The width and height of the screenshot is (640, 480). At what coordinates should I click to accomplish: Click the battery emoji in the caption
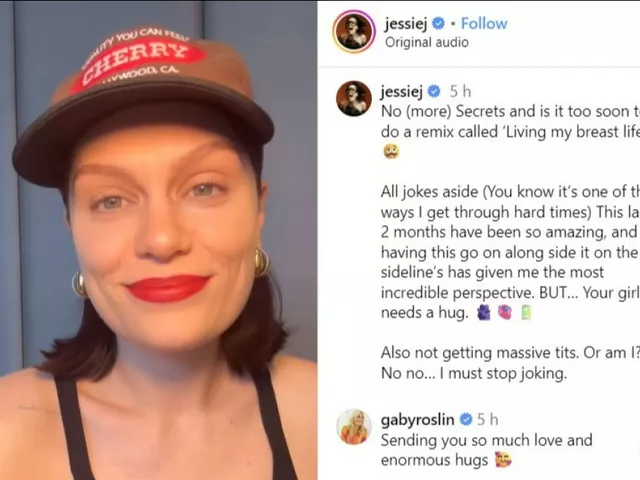coord(526,313)
